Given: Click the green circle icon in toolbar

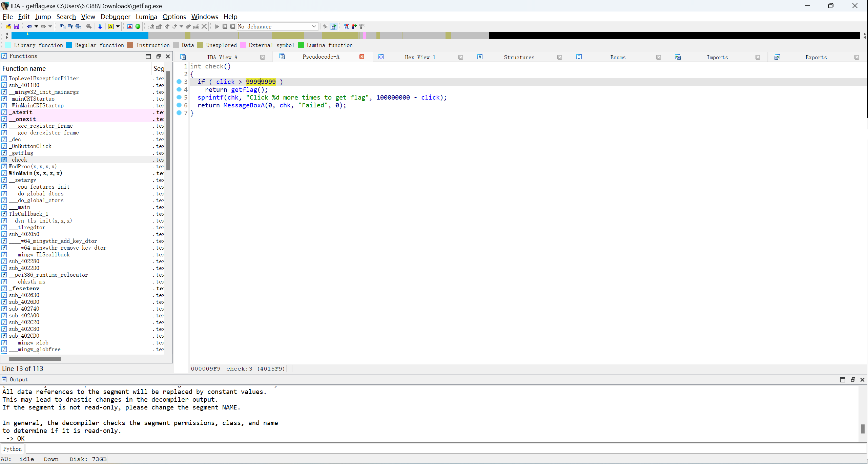Looking at the screenshot, I should click(138, 26).
